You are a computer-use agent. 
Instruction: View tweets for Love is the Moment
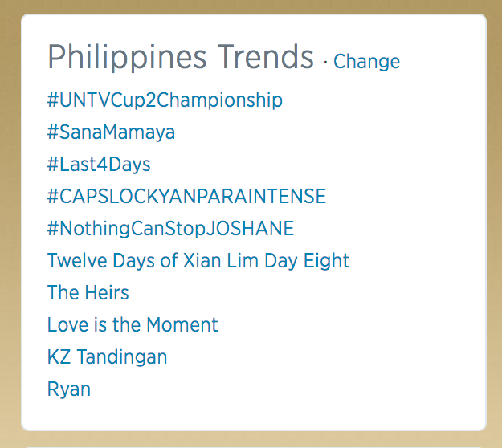pos(133,325)
